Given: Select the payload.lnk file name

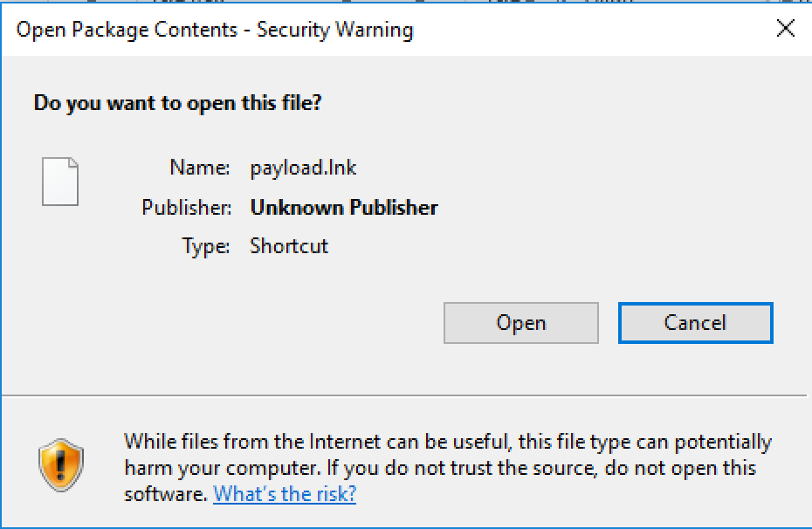Looking at the screenshot, I should tap(303, 168).
